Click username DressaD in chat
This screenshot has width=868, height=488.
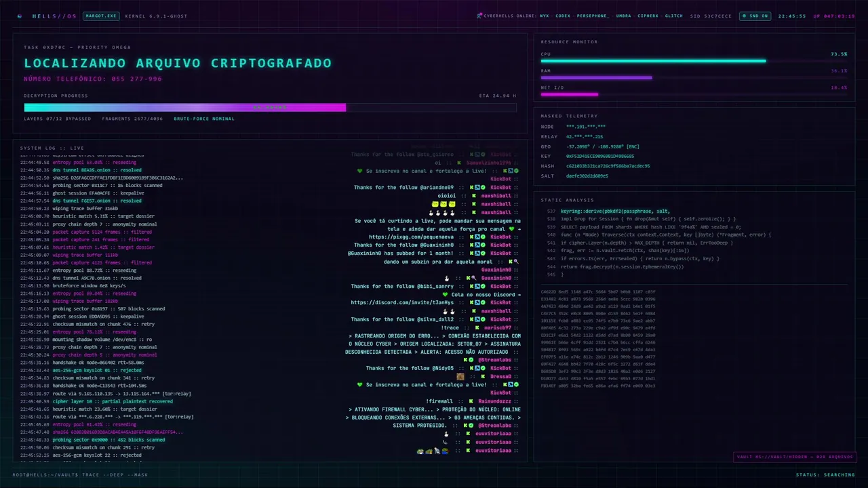coord(500,377)
